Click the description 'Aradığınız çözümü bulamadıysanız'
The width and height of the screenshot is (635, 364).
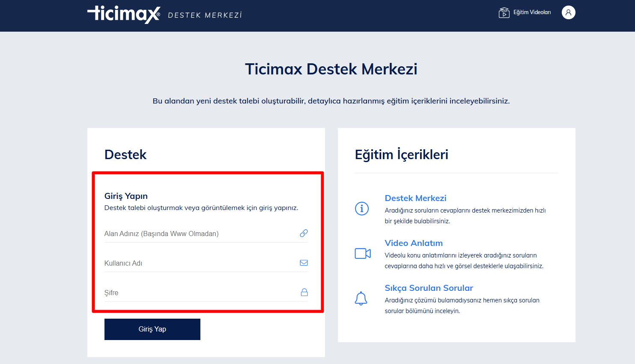(462, 305)
